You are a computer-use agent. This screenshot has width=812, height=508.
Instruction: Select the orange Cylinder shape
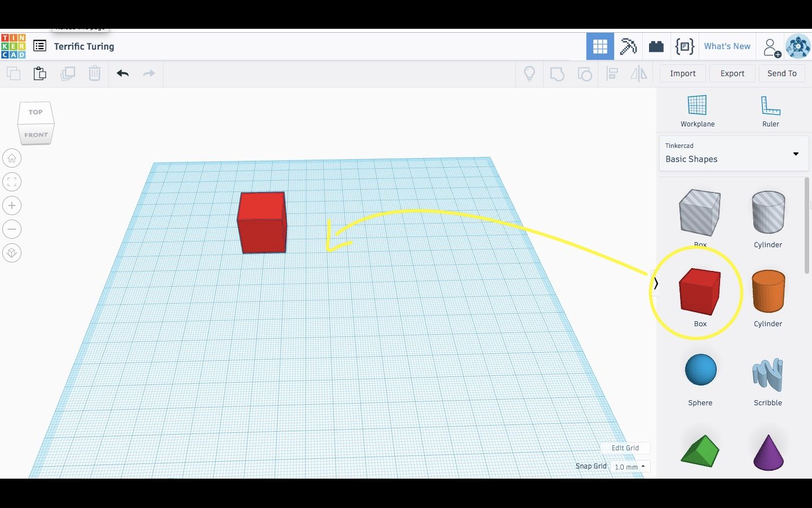[x=767, y=292]
